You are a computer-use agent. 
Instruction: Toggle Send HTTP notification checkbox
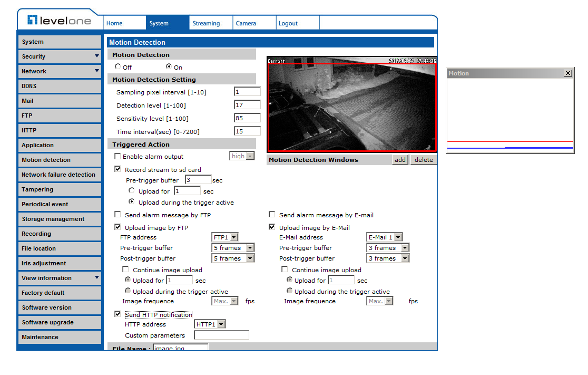[117, 314]
